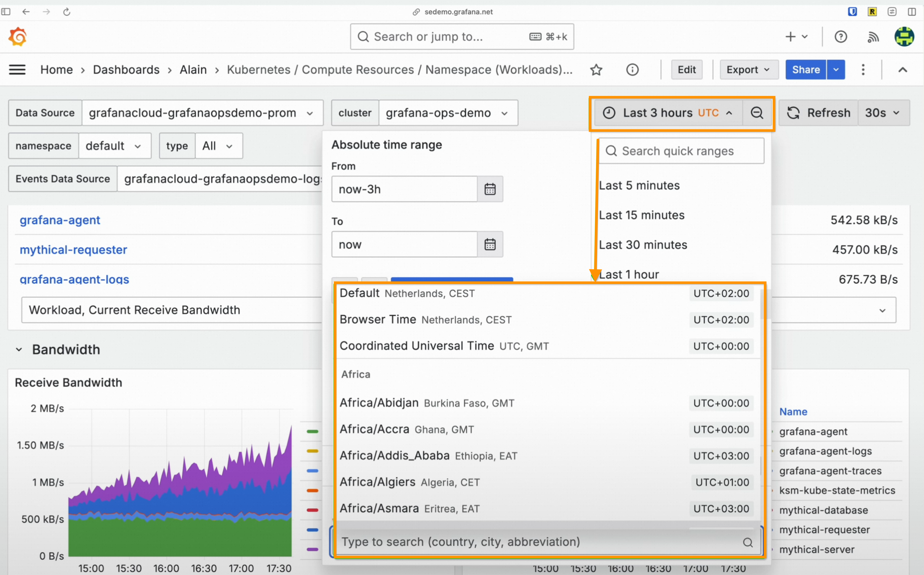Choose Last 15 minutes quick range
This screenshot has height=575, width=924.
pyautogui.click(x=641, y=215)
